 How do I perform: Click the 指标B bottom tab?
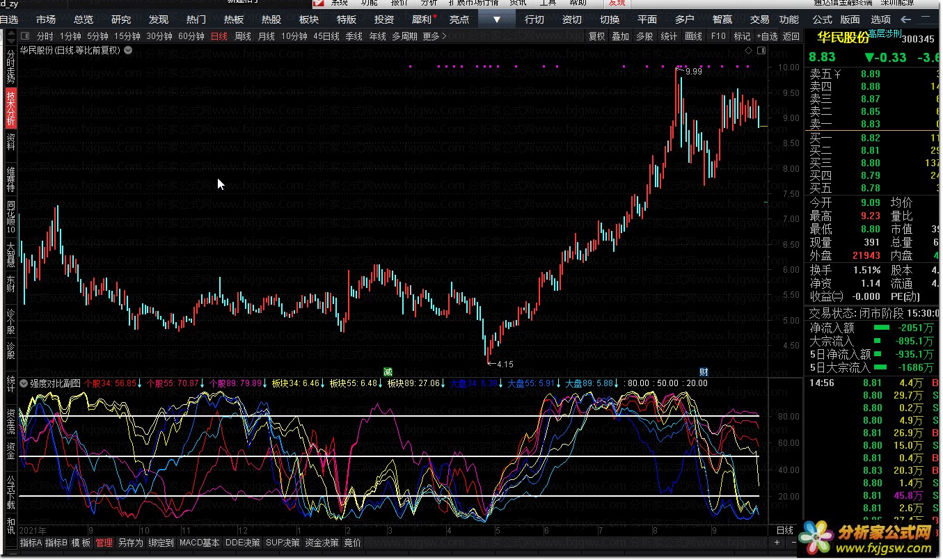click(56, 543)
